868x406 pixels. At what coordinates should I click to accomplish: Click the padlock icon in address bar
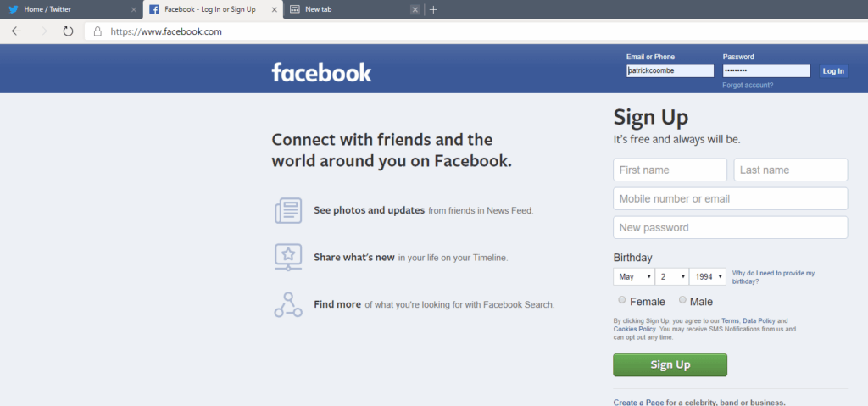pyautogui.click(x=97, y=31)
